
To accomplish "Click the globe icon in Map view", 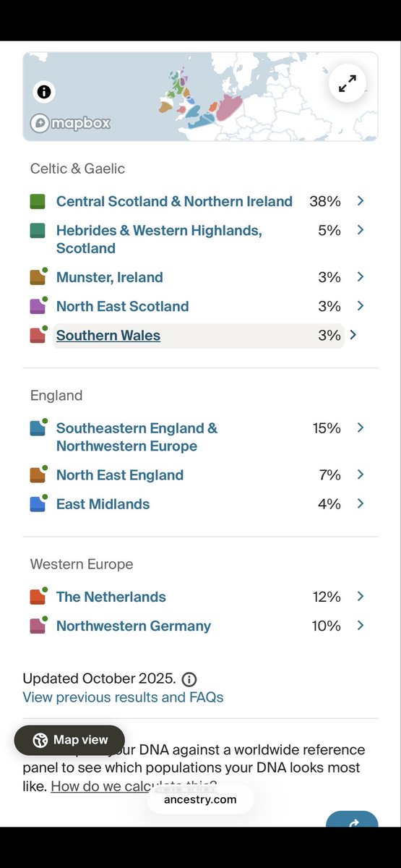I will [x=40, y=740].
